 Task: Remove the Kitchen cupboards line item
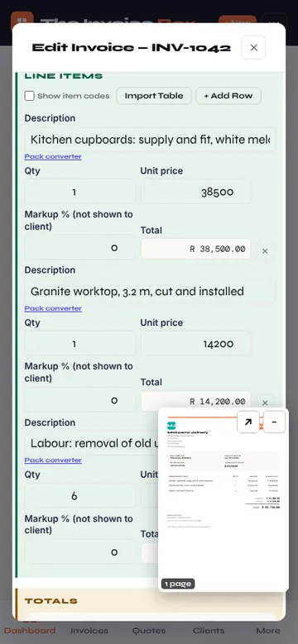click(x=265, y=251)
